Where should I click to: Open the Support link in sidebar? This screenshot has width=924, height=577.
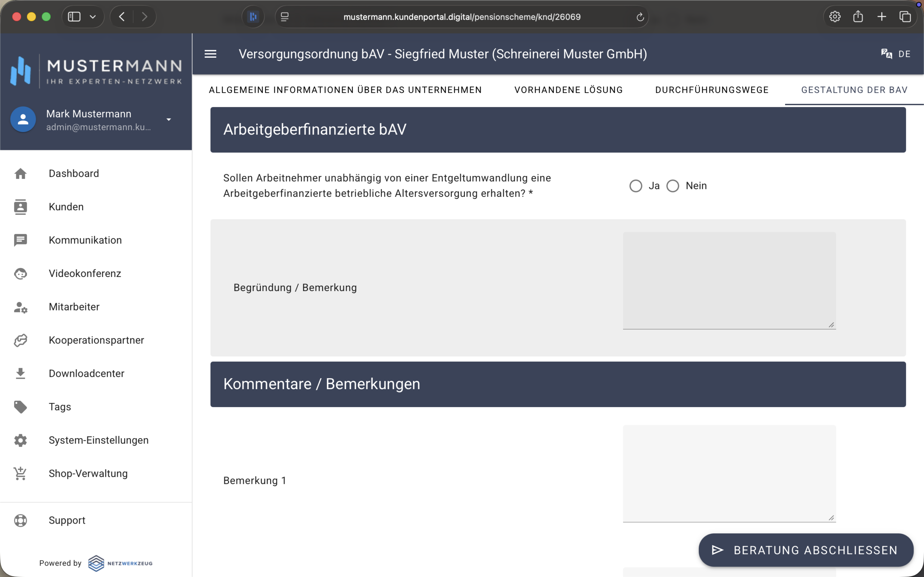point(67,520)
